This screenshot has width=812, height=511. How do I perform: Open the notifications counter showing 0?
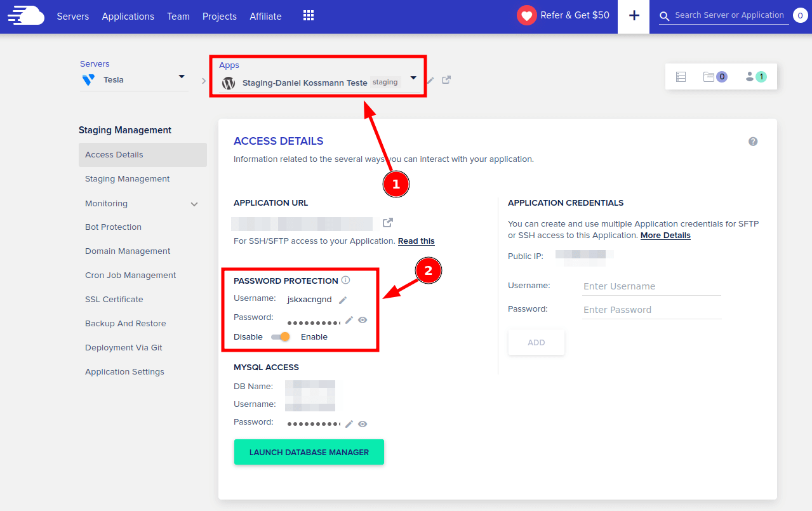point(799,16)
